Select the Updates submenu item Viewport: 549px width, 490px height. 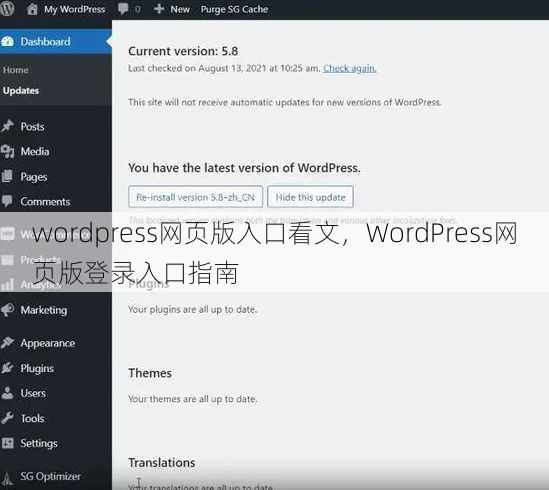[21, 91]
